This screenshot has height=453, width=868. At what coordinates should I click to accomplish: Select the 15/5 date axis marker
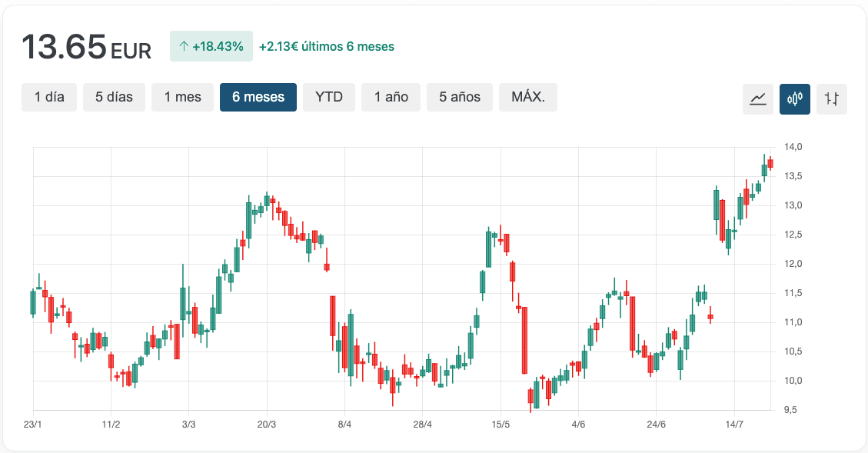click(501, 425)
